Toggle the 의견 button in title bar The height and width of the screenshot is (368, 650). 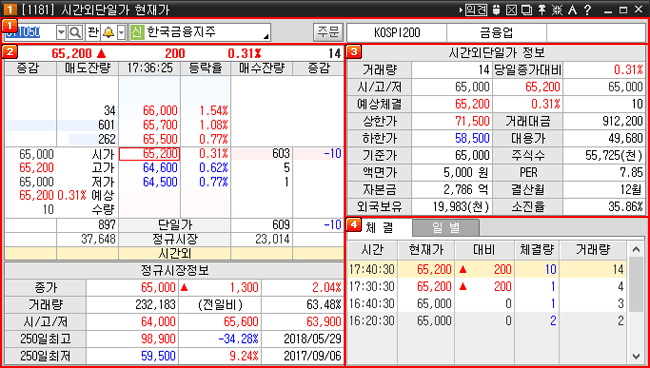(475, 10)
